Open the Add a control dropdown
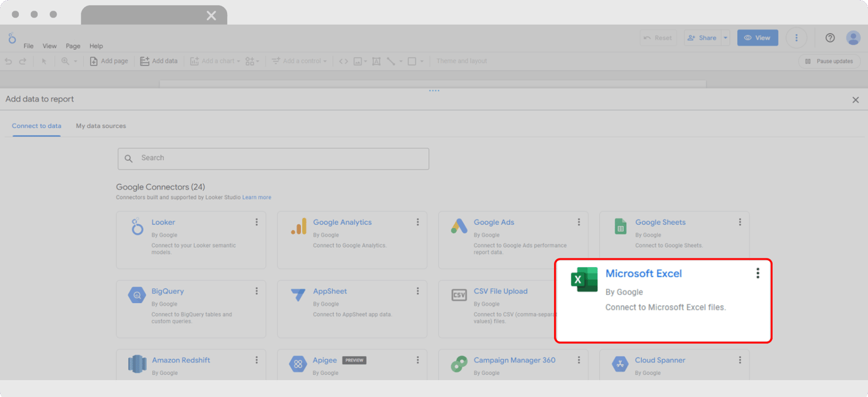The image size is (868, 397). [300, 61]
